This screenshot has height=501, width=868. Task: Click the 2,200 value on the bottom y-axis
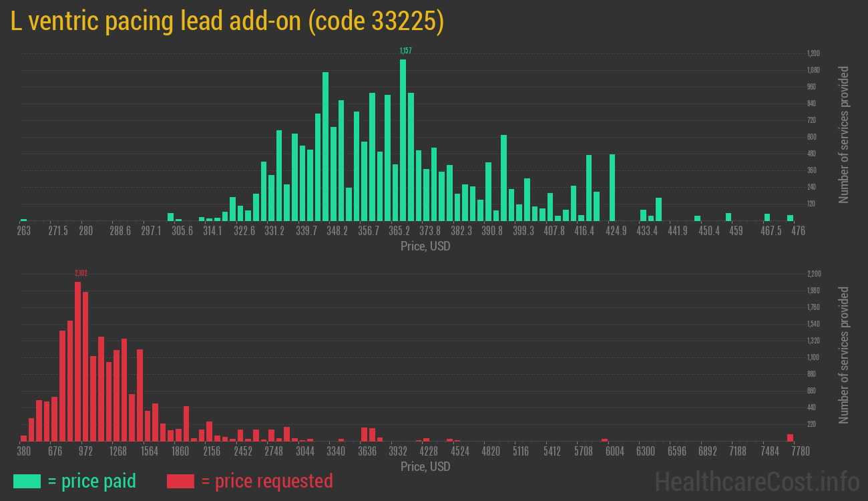813,274
